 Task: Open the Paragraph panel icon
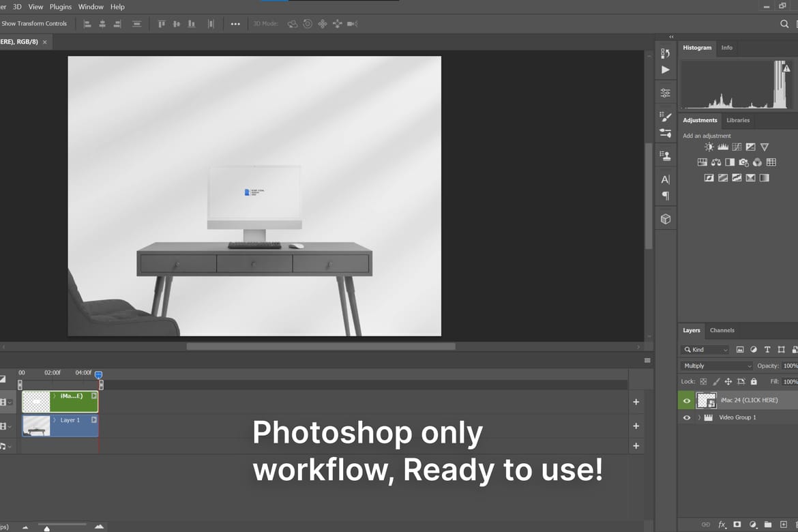click(x=665, y=196)
